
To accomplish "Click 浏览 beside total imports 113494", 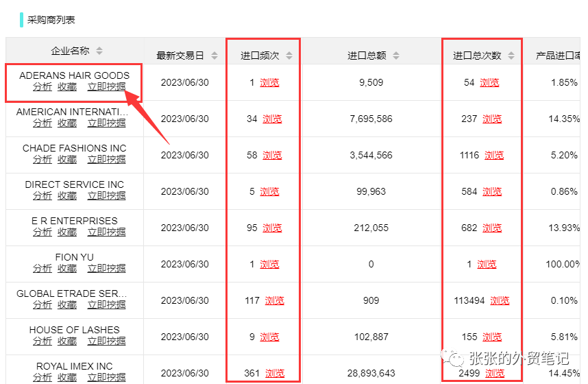I will click(500, 300).
